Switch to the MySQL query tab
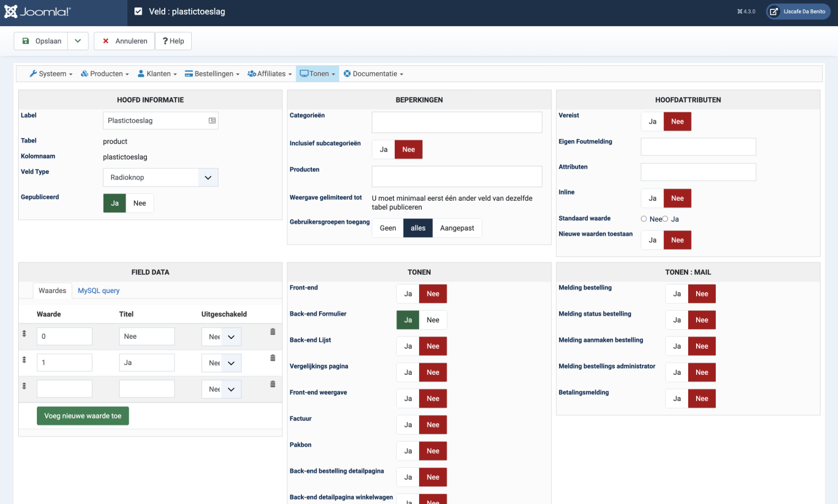 click(x=98, y=290)
